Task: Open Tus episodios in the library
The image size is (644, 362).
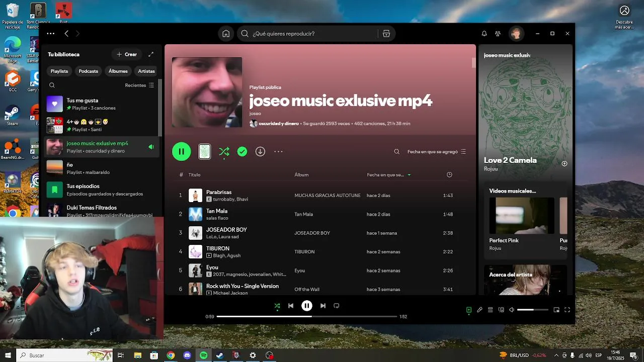Action: [102, 190]
